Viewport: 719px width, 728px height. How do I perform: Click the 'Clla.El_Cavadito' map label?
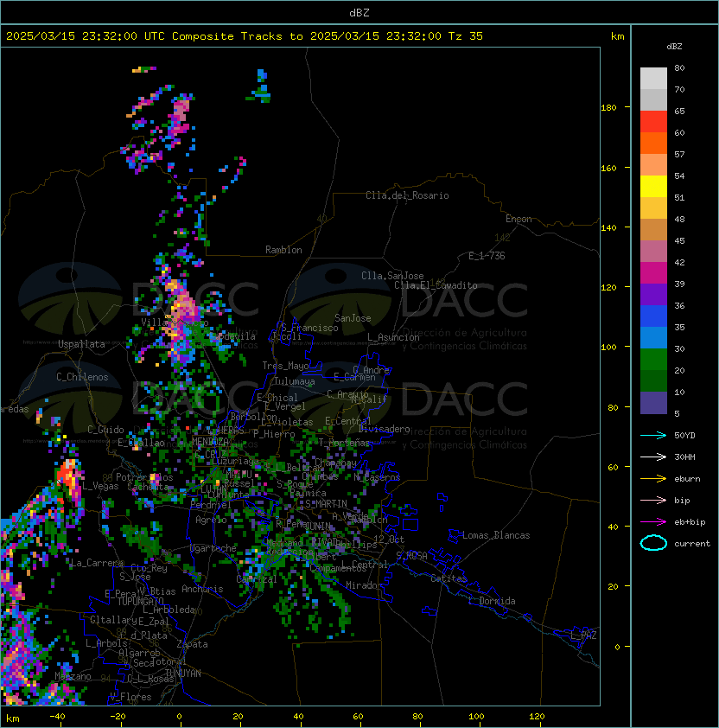tap(436, 285)
